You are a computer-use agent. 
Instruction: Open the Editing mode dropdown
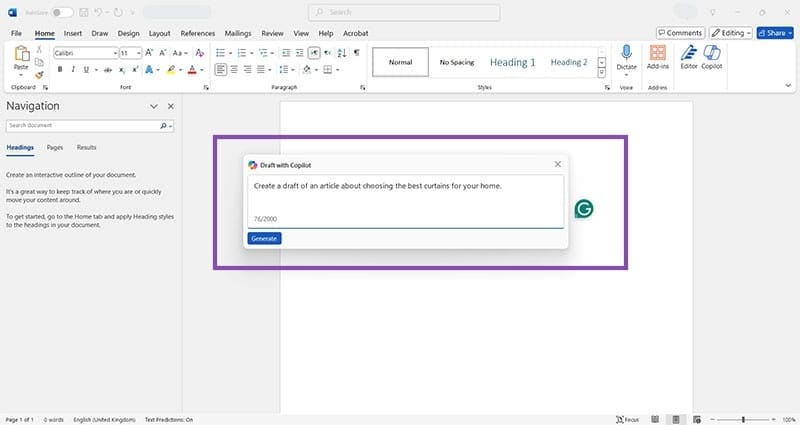731,33
